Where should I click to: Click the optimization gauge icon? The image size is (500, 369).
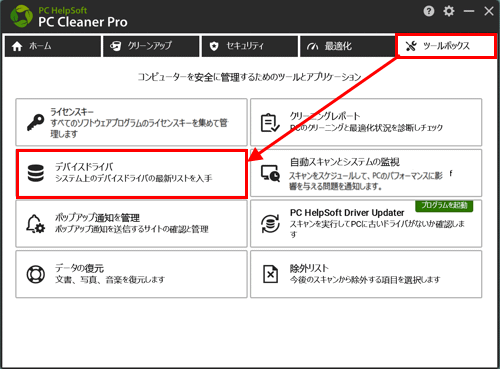click(x=313, y=46)
